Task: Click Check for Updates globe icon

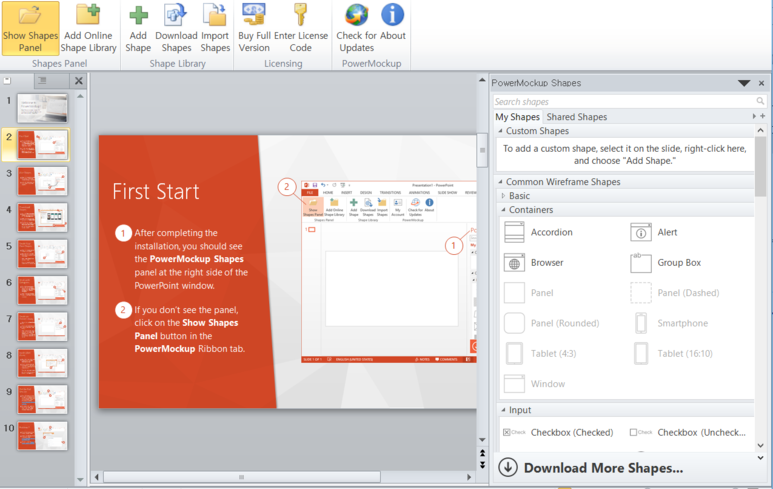Action: point(356,15)
